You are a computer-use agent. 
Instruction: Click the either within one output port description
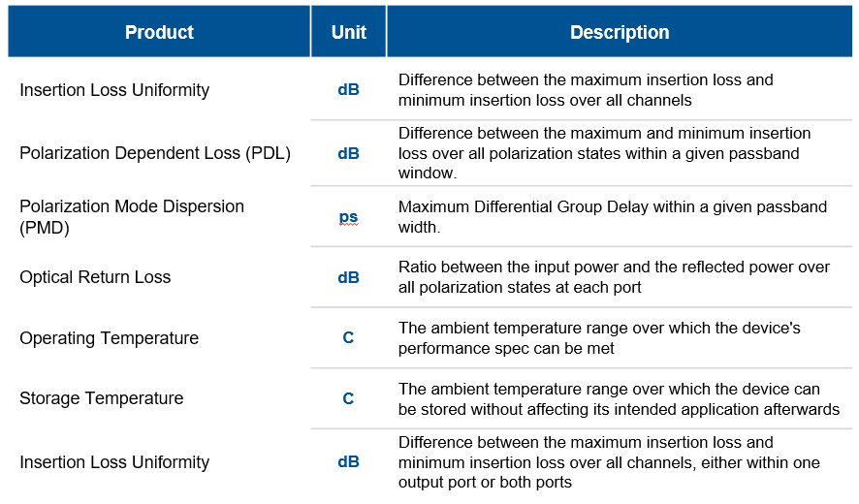tap(609, 461)
